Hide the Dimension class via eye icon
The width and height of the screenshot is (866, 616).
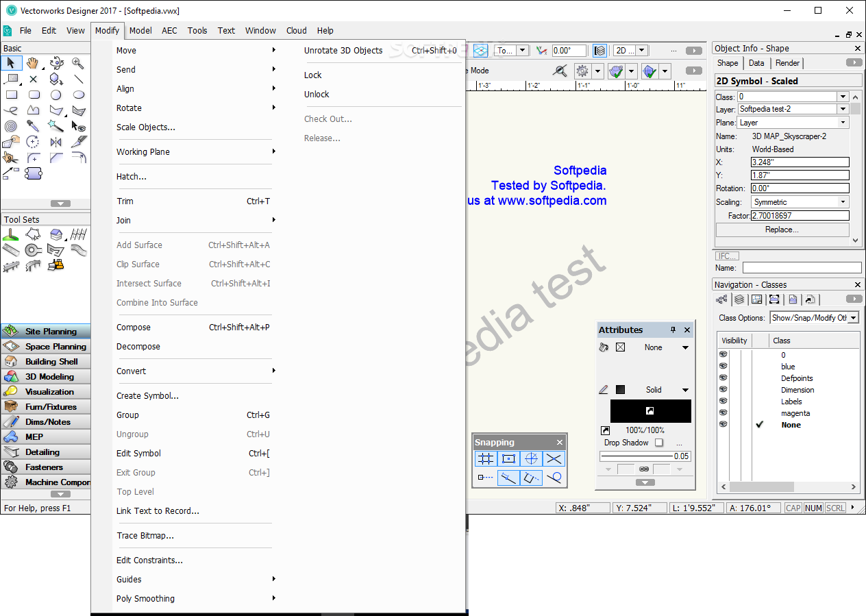(x=723, y=389)
